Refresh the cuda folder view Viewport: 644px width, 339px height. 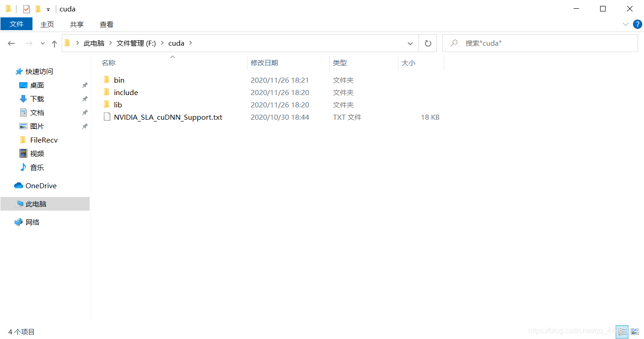[x=428, y=43]
